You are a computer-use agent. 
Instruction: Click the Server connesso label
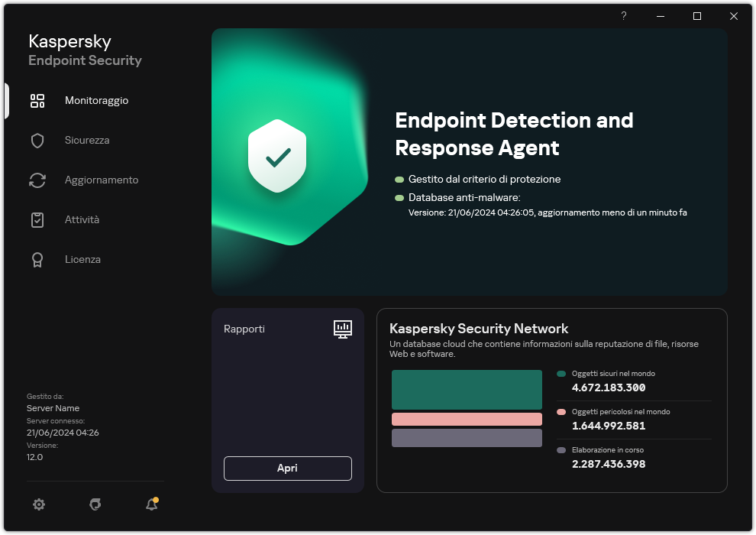[56, 421]
